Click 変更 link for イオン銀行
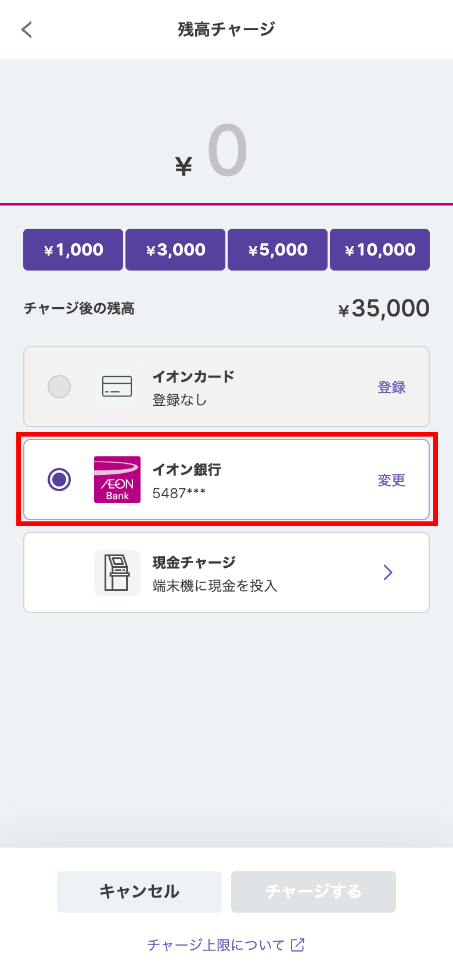The width and height of the screenshot is (453, 980). tap(391, 480)
